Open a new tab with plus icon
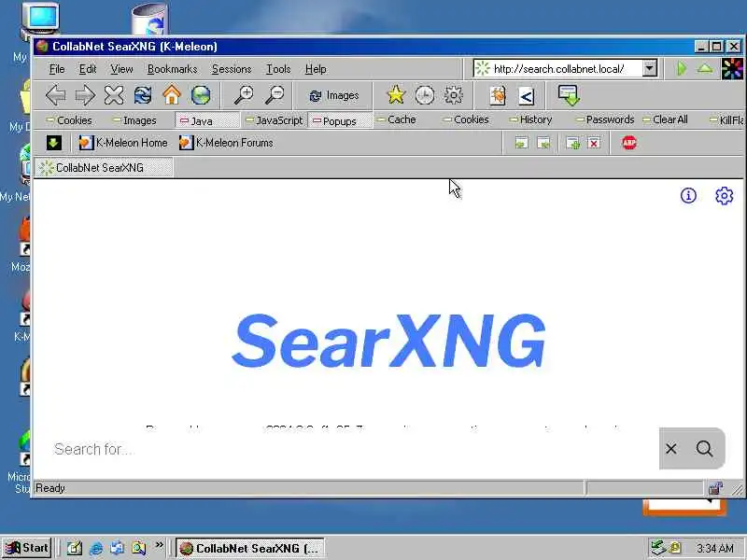 572,143
